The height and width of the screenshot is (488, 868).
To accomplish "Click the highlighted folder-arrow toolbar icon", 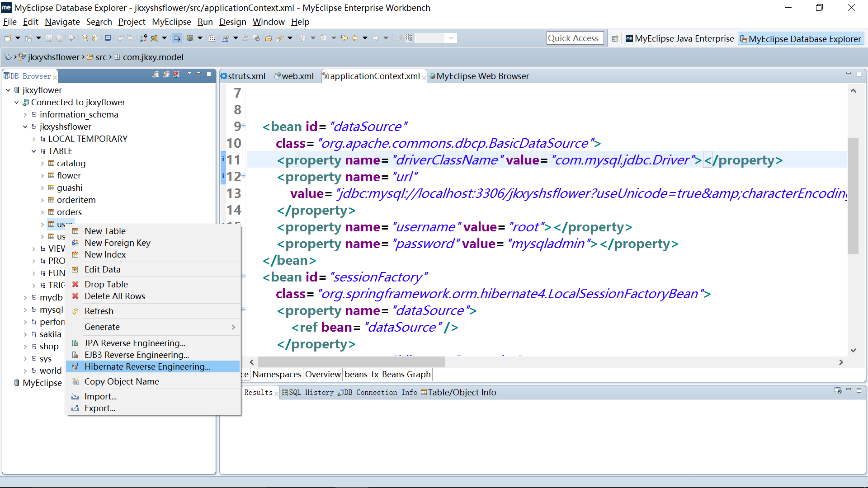I will tap(177, 38).
